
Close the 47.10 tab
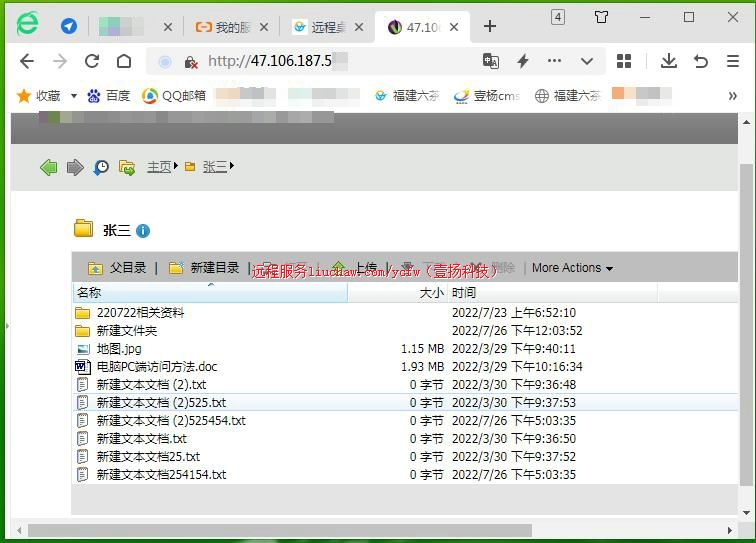pos(454,27)
